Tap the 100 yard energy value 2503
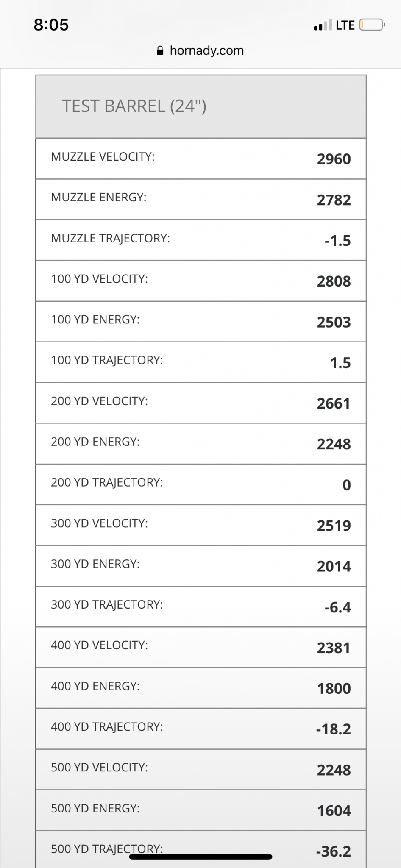This screenshot has height=868, width=401. click(334, 322)
